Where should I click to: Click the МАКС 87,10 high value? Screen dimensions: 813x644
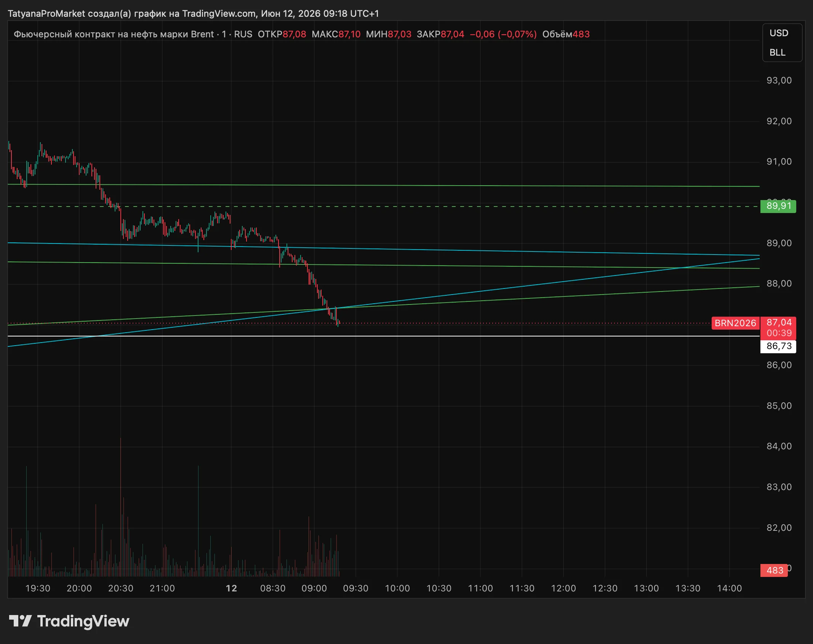click(x=336, y=34)
